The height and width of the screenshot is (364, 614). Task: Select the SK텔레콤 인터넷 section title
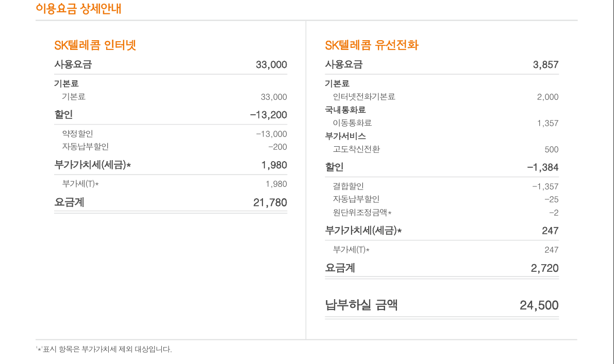[95, 45]
